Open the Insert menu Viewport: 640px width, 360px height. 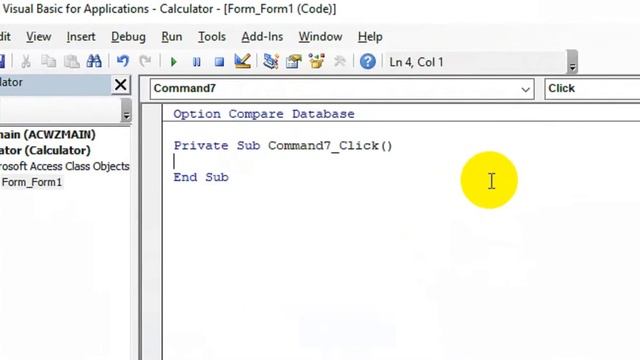[81, 37]
